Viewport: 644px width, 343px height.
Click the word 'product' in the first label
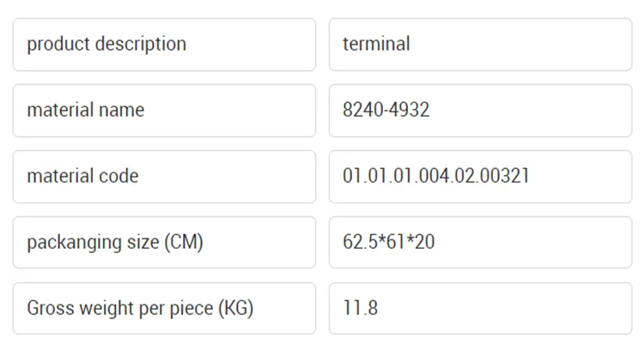[x=58, y=44]
